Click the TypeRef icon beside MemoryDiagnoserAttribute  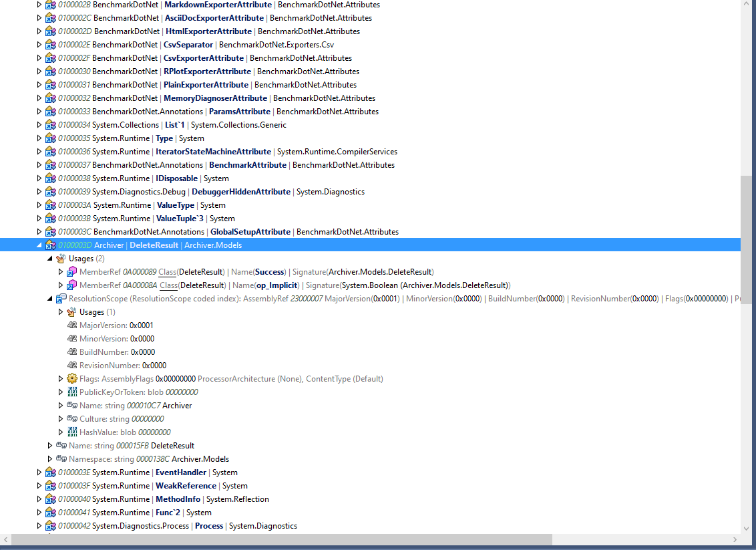click(50, 98)
